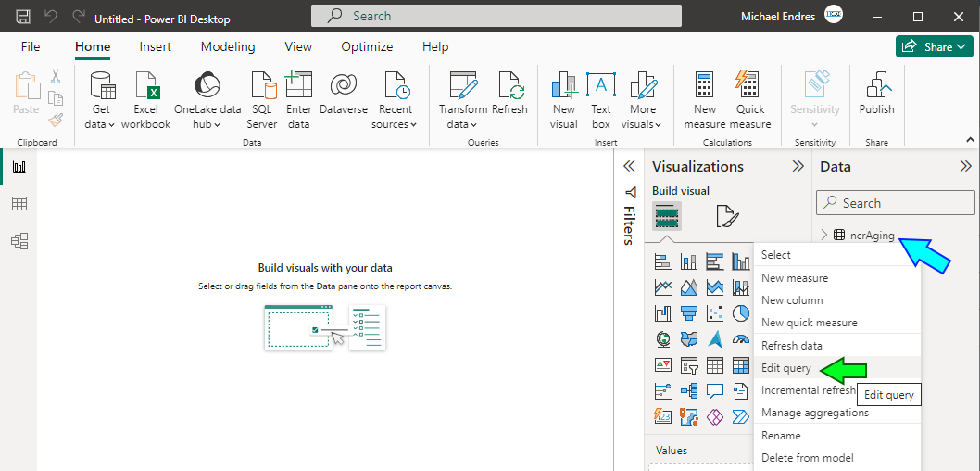Choose Edit query in context menu
Viewport: 980px width, 471px height.
[x=786, y=368]
